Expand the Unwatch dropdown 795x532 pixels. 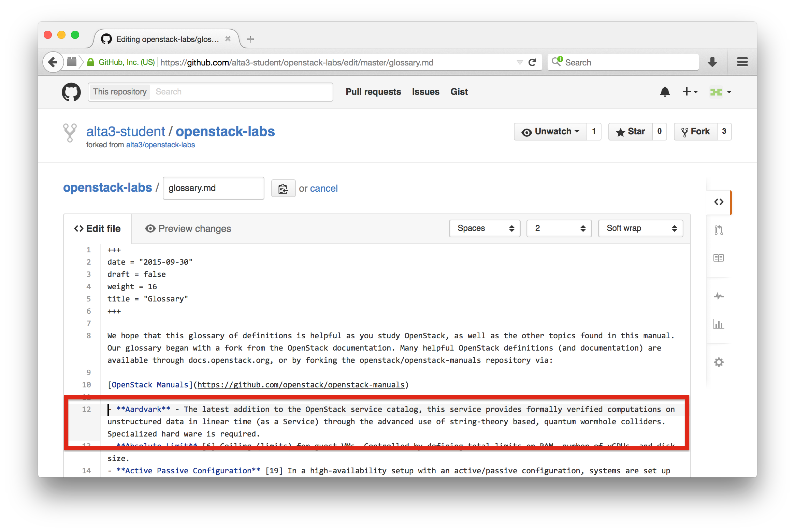[551, 132]
